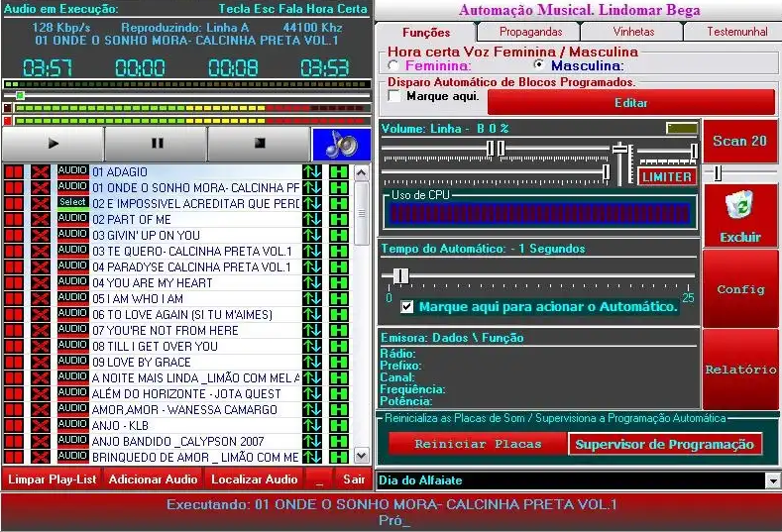Click red X icon for ANJO - KLB
Viewport: 782px width, 532px height.
point(41,425)
